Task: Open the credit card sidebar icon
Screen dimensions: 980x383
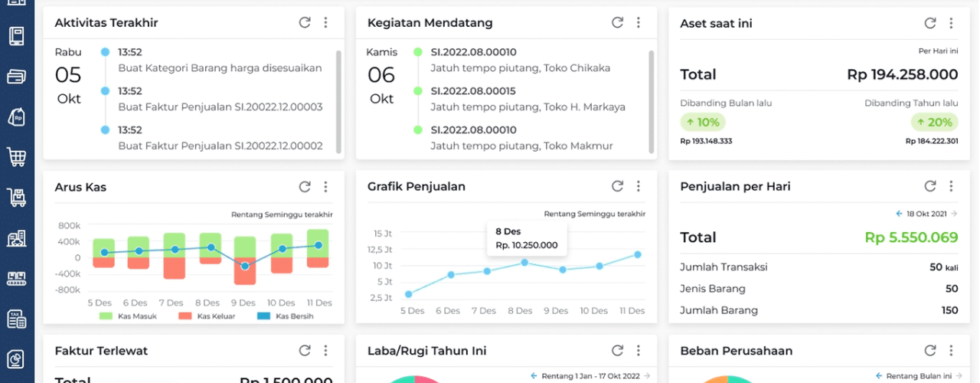Action: tap(16, 77)
